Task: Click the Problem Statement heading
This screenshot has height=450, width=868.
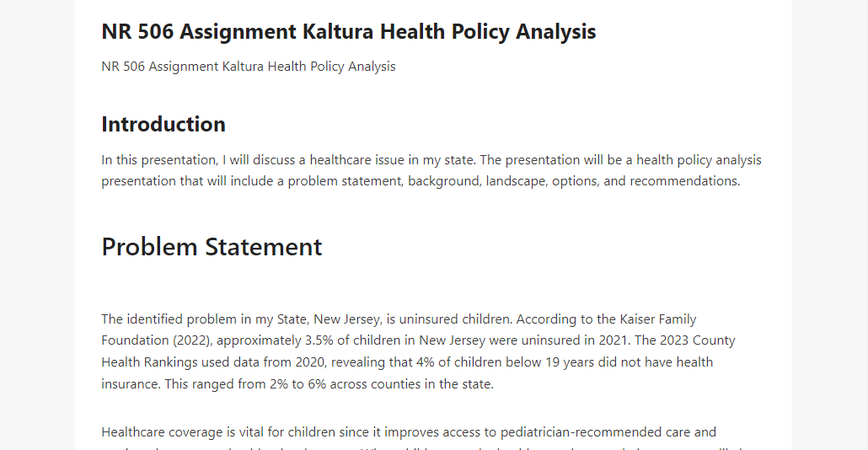Action: [x=212, y=247]
